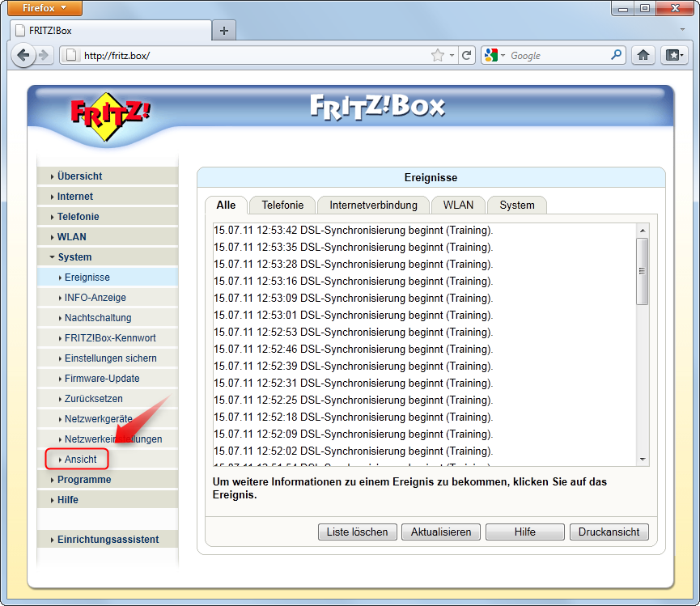Click inside the browser address bar
This screenshot has width=700, height=606.
(x=243, y=55)
